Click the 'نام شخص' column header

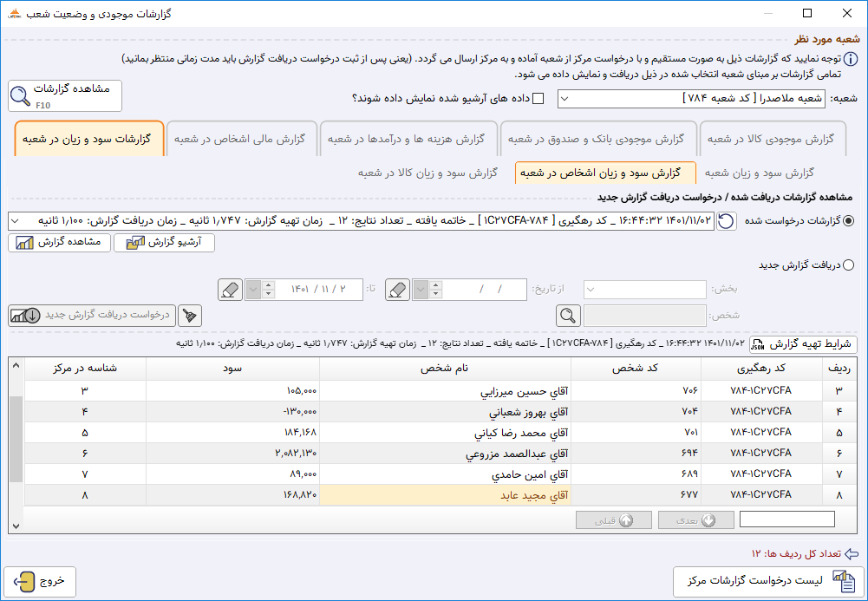[445, 369]
